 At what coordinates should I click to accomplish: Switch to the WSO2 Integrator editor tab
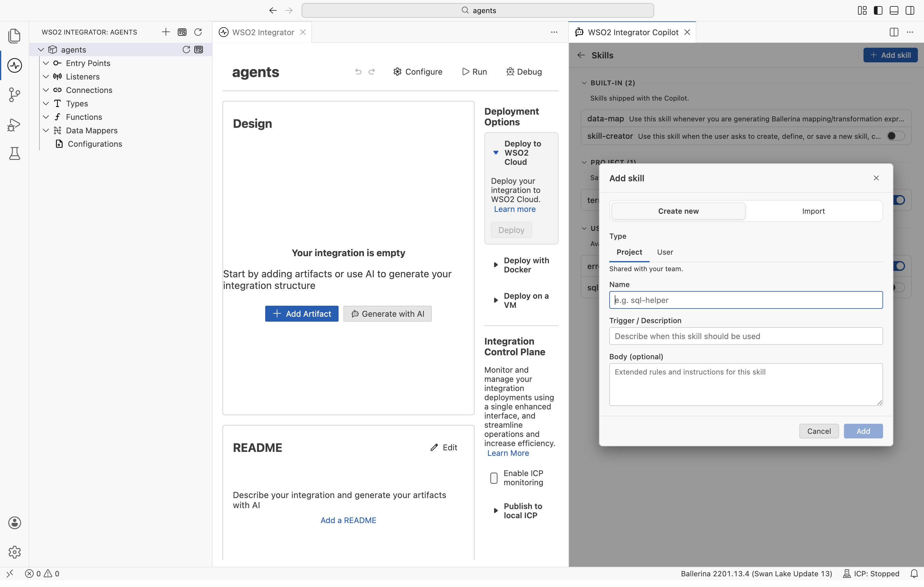coord(262,32)
